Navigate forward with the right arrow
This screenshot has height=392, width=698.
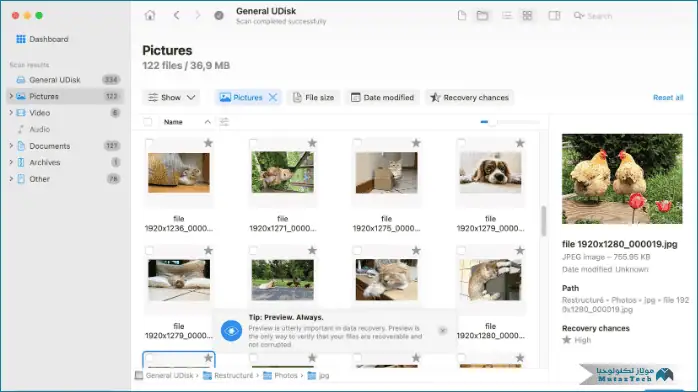[198, 16]
